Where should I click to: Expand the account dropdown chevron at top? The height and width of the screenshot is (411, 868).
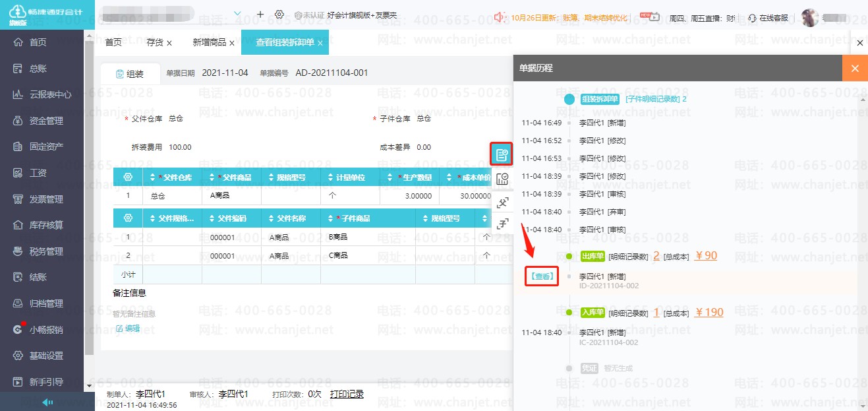pyautogui.click(x=237, y=13)
